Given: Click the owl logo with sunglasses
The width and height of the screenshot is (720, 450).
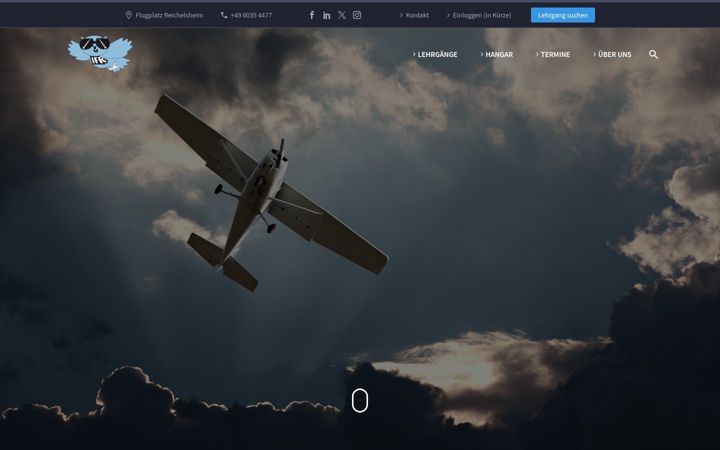Looking at the screenshot, I should 100,53.
